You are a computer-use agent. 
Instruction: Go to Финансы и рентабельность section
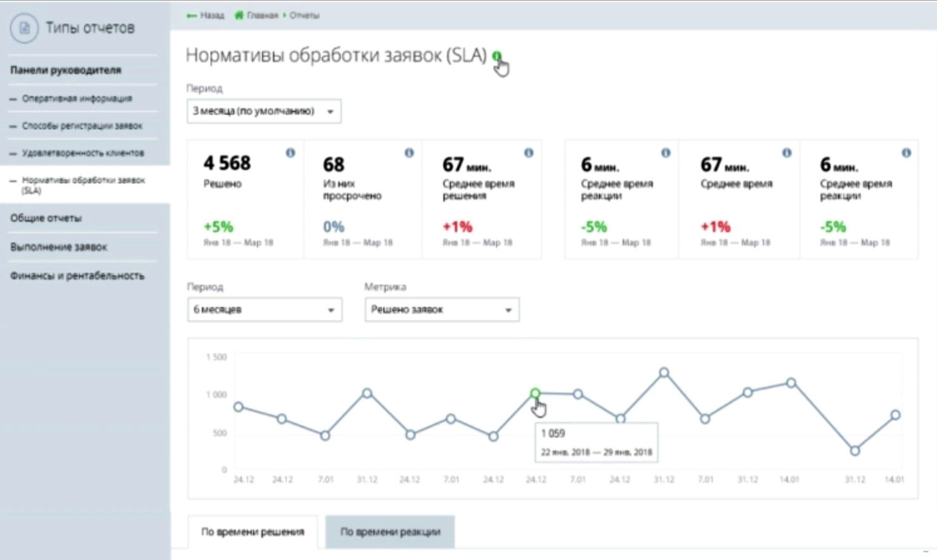point(77,276)
